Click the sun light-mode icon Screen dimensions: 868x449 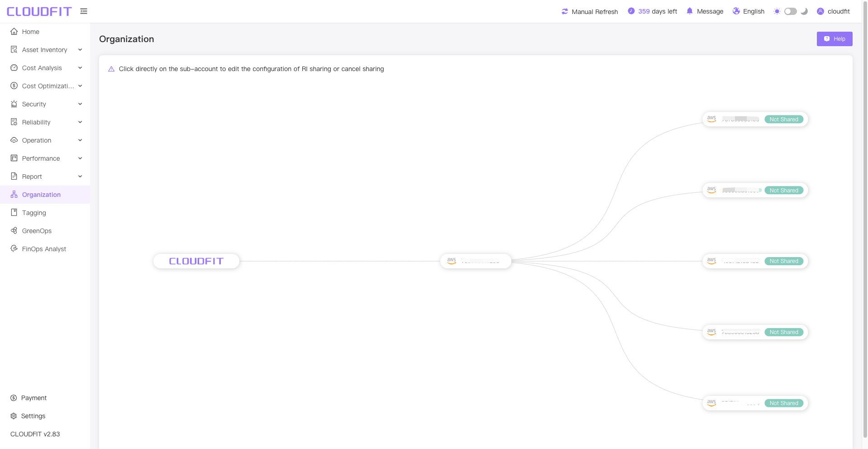[777, 11]
